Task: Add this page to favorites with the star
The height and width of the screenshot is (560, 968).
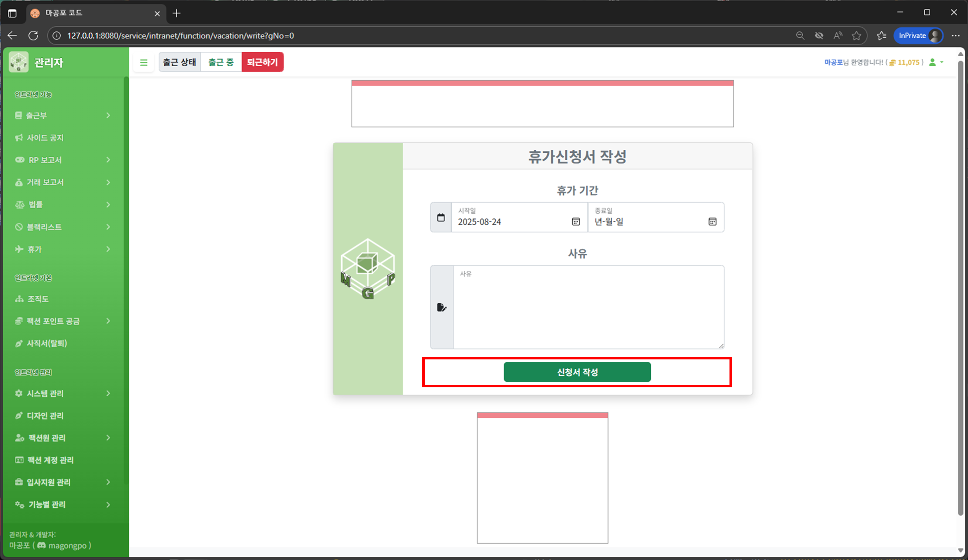Action: [856, 36]
